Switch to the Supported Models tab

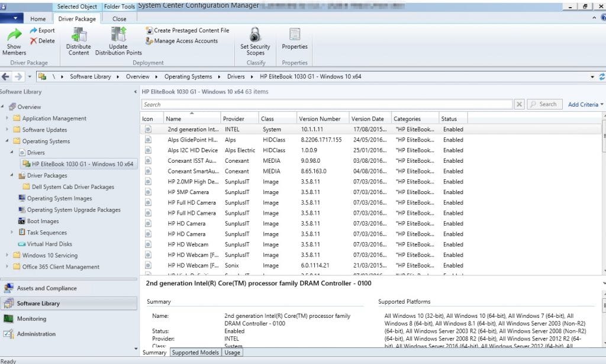coord(195,352)
